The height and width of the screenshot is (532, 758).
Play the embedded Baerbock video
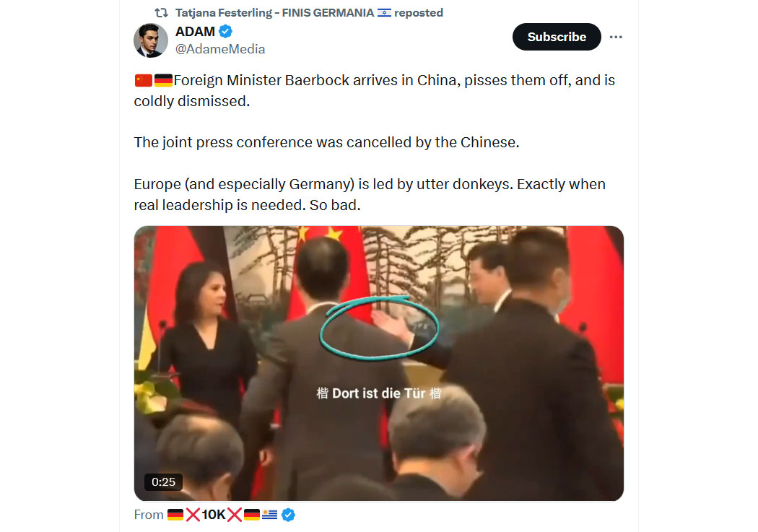point(378,363)
